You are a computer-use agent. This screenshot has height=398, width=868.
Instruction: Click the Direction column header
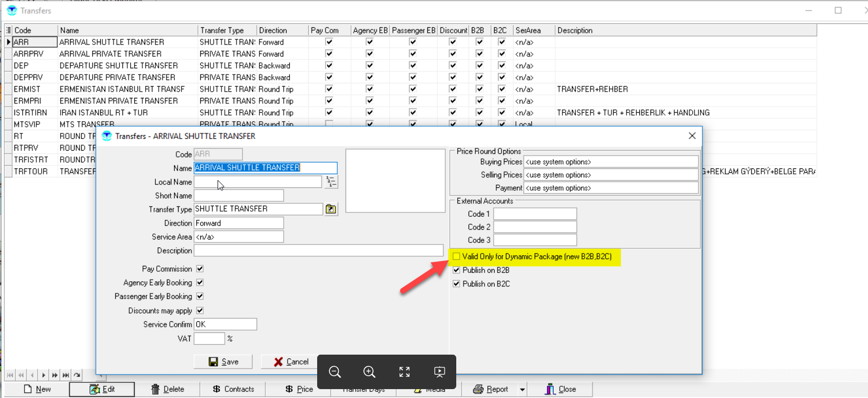click(283, 31)
